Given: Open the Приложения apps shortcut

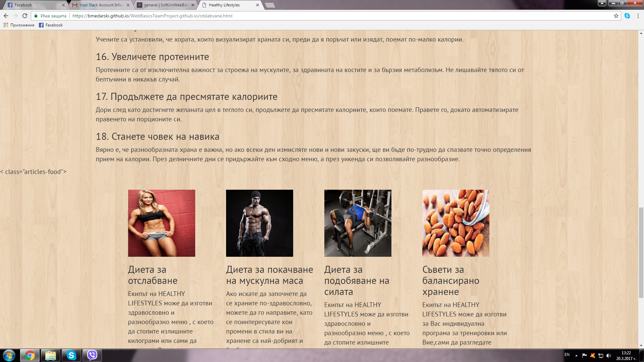Looking at the screenshot, I should tap(19, 25).
